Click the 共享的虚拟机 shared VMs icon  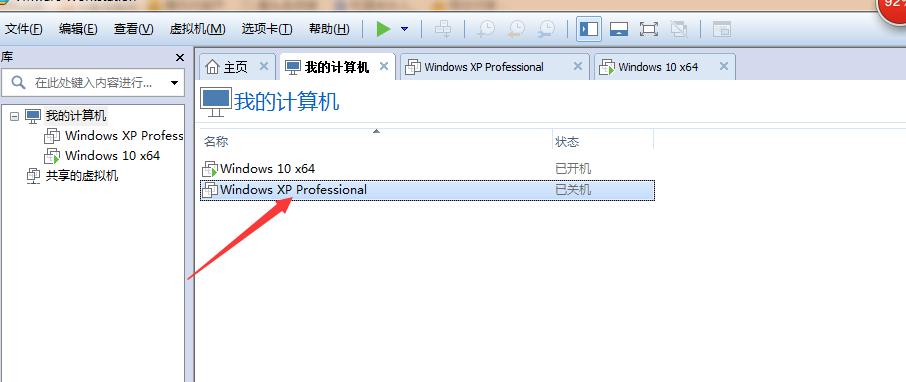(x=34, y=176)
